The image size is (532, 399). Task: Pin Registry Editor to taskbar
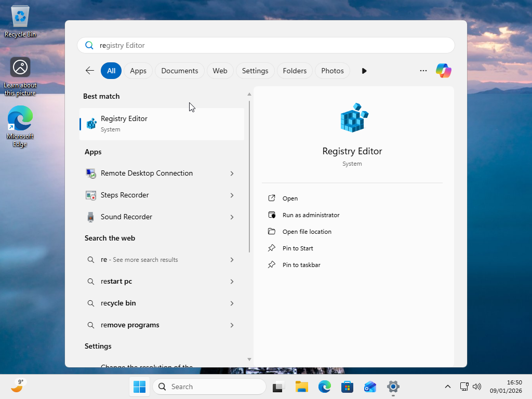click(302, 264)
